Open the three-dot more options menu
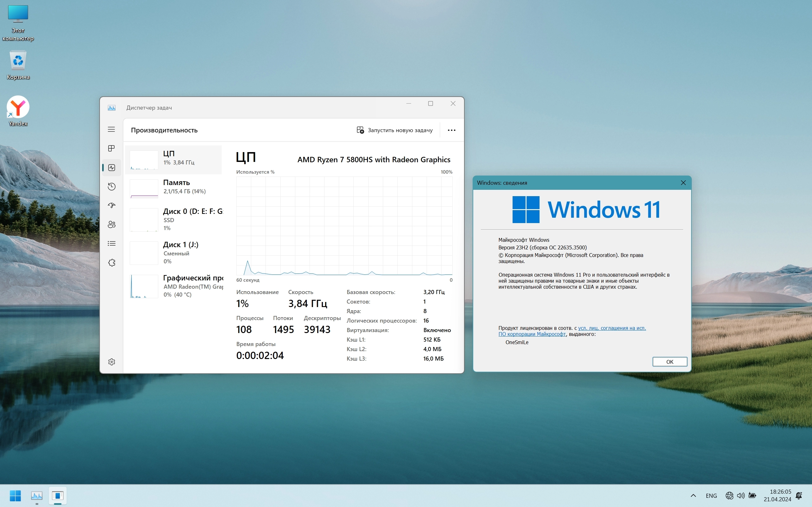This screenshot has height=507, width=812. point(451,130)
